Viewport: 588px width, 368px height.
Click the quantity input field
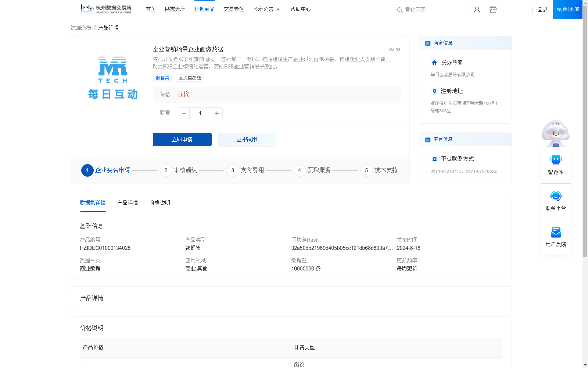tap(200, 113)
